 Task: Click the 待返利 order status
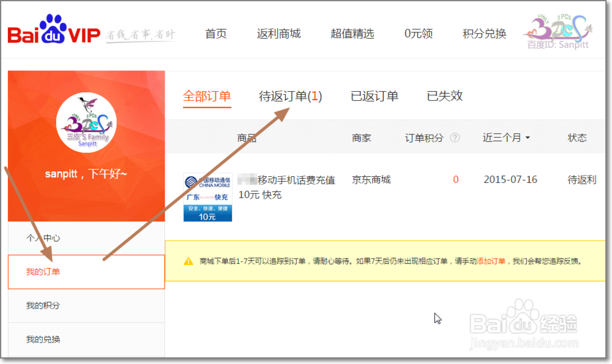(x=581, y=179)
